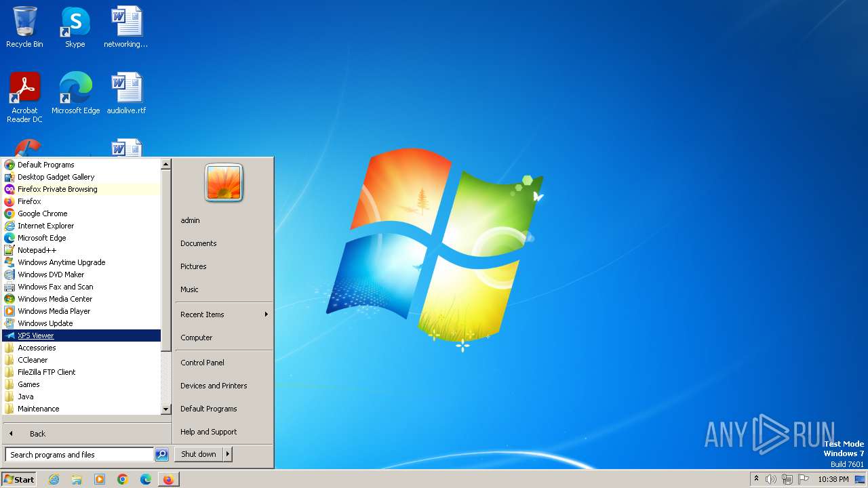Open Google Chrome from the programs list

coord(81,213)
